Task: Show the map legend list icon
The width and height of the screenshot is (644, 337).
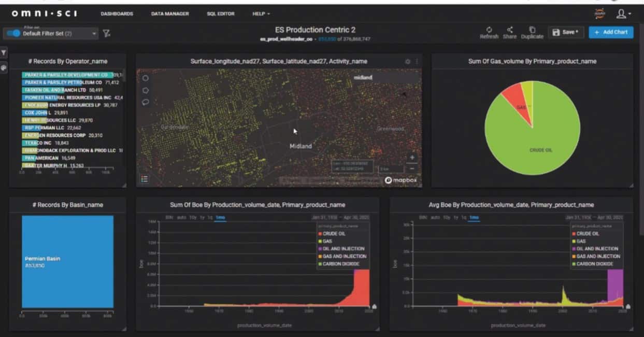Action: click(x=145, y=179)
